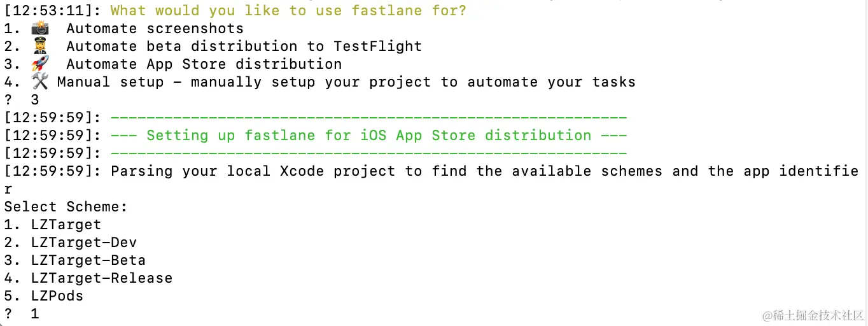Click the pilot emoji beside TestFlight option
The image size is (868, 326).
click(x=39, y=46)
